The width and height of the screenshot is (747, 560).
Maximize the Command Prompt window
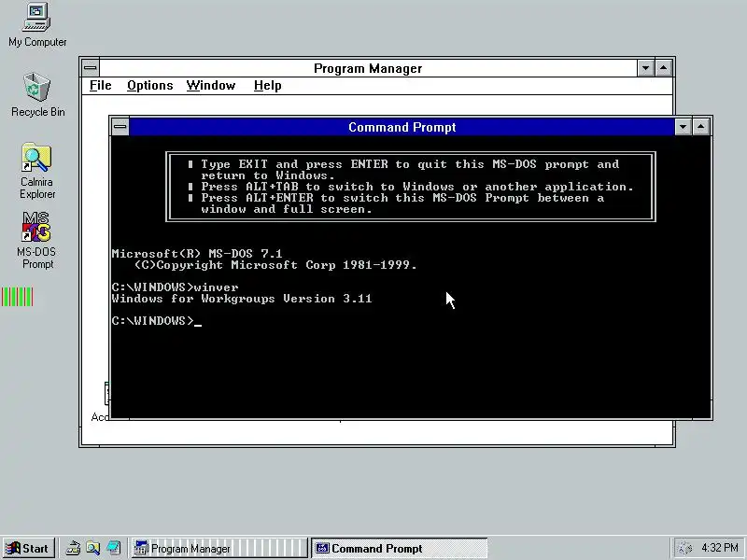pos(701,127)
